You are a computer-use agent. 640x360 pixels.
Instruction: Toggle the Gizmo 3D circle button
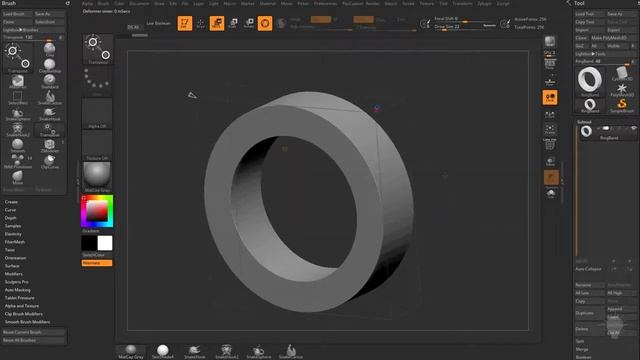click(264, 23)
